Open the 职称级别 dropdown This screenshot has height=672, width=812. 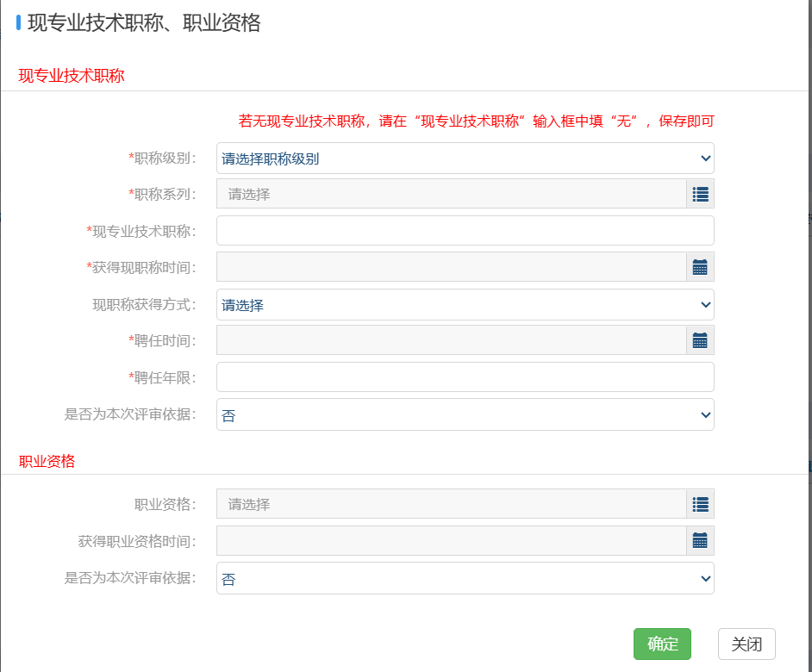click(465, 158)
